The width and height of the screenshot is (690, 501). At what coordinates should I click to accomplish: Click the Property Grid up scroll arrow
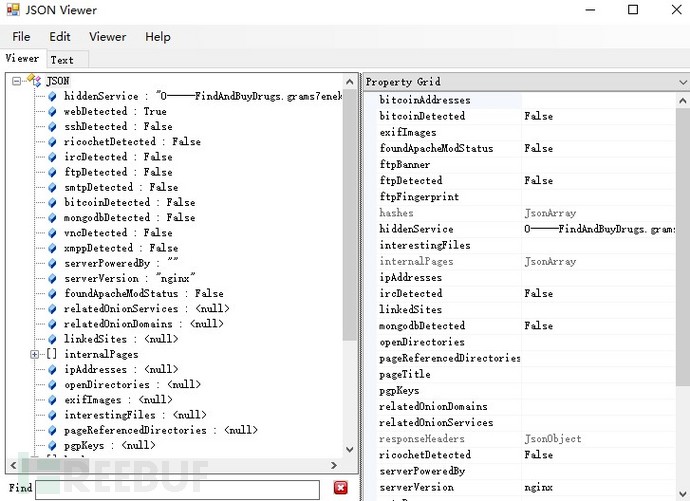pyautogui.click(x=683, y=101)
